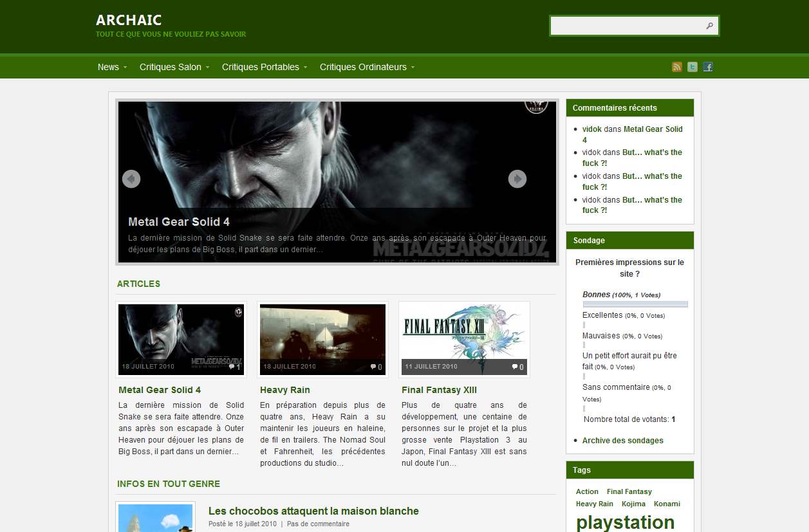
Task: Open the Twitter icon in the navigation bar
Action: [693, 67]
